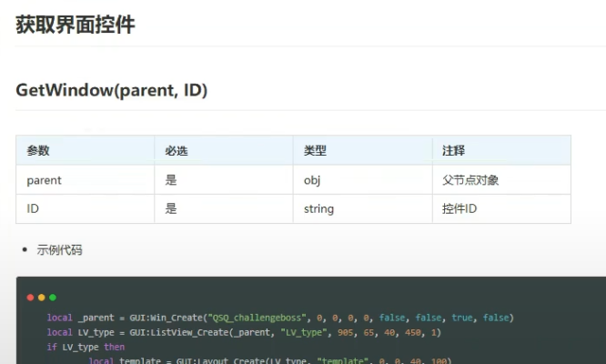Viewport: 606px width, 364px height.
Task: Select the 注释 column header
Action: (453, 150)
